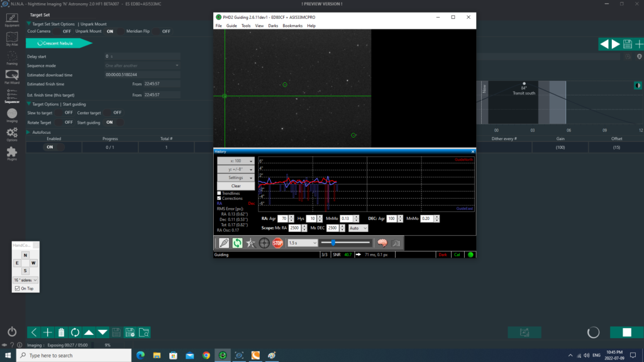The width and height of the screenshot is (644, 362).
Task: Click the add plus icon in sequence toolbar
Action: (48, 332)
